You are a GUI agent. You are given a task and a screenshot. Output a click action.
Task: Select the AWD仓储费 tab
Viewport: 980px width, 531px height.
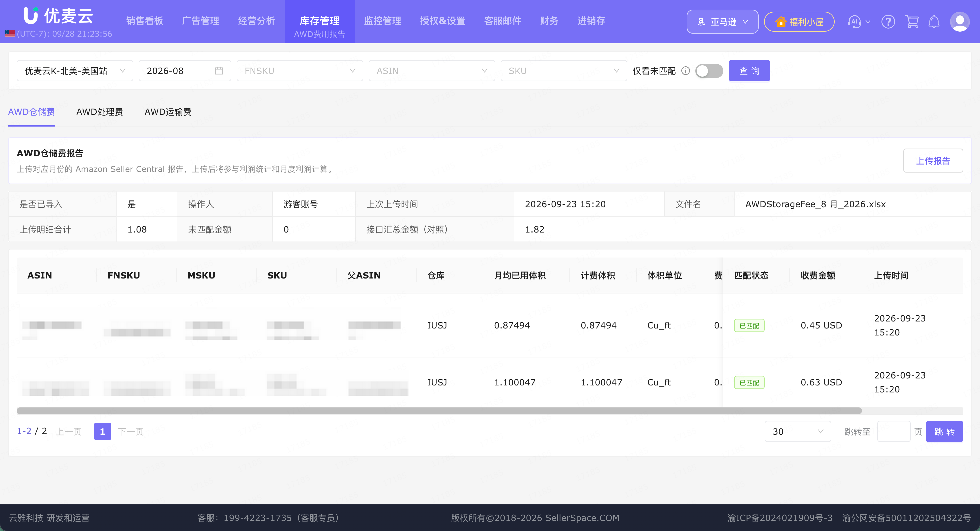31,112
